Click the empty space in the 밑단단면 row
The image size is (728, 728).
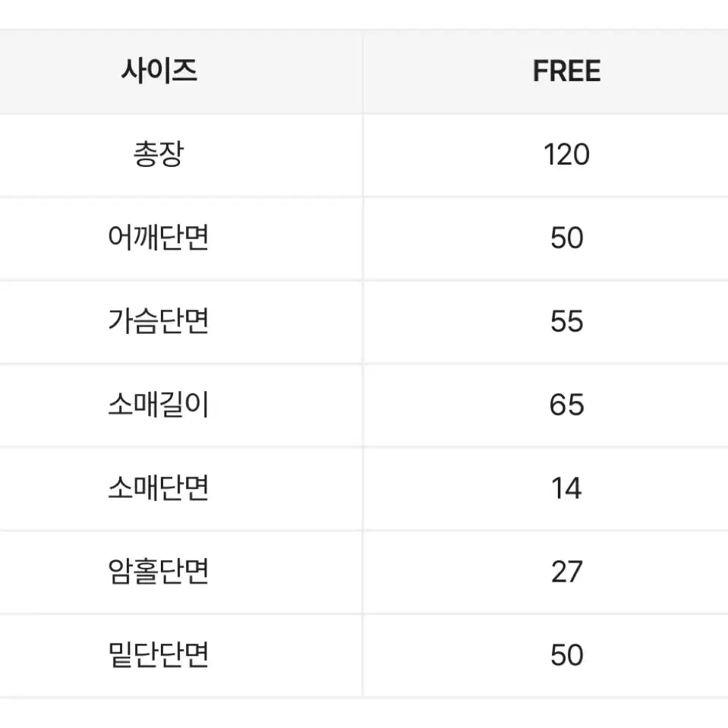(x=279, y=655)
